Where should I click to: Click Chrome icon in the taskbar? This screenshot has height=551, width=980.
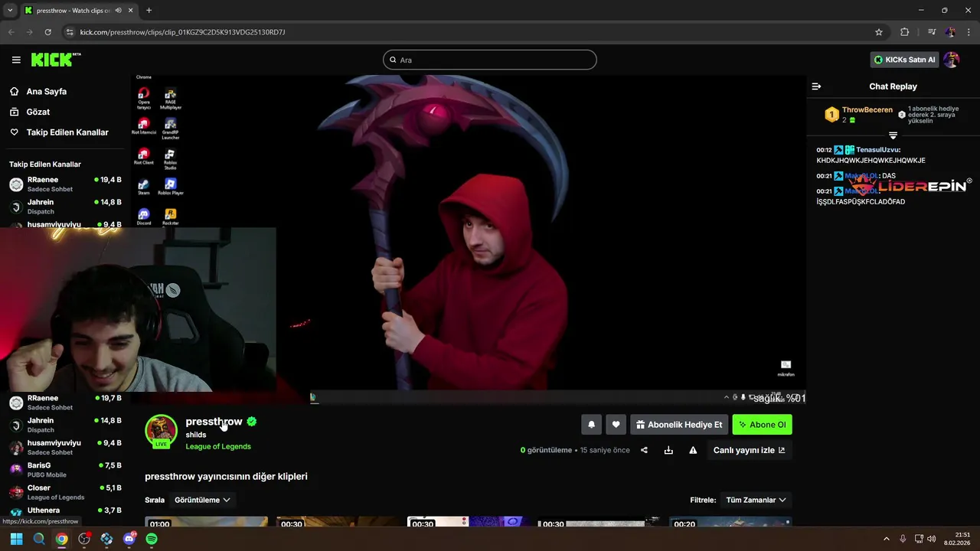pos(61,539)
